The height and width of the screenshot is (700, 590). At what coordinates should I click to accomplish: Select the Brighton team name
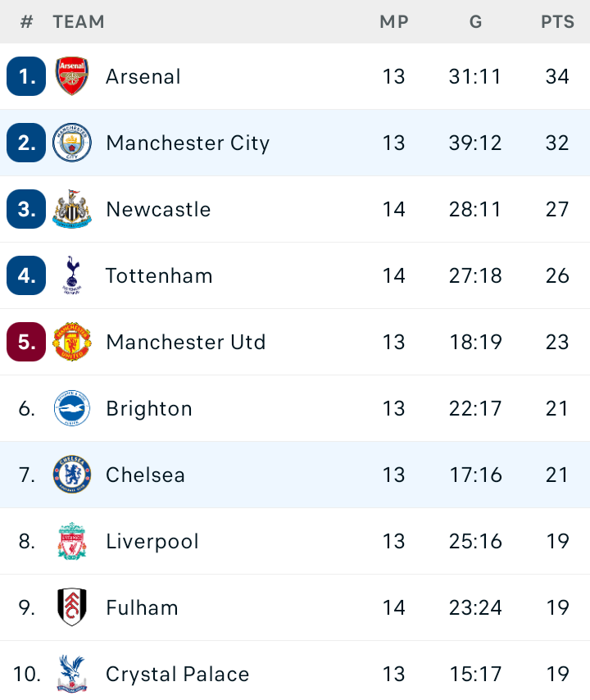click(x=149, y=408)
